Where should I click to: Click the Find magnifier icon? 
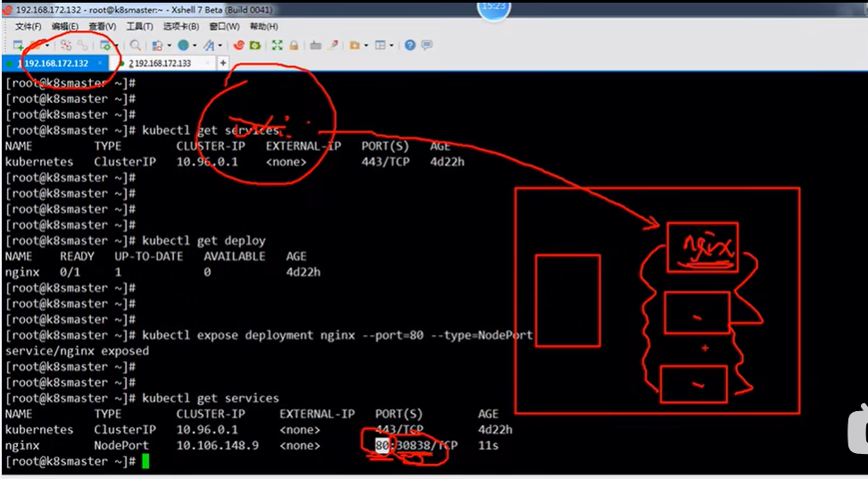(135, 46)
